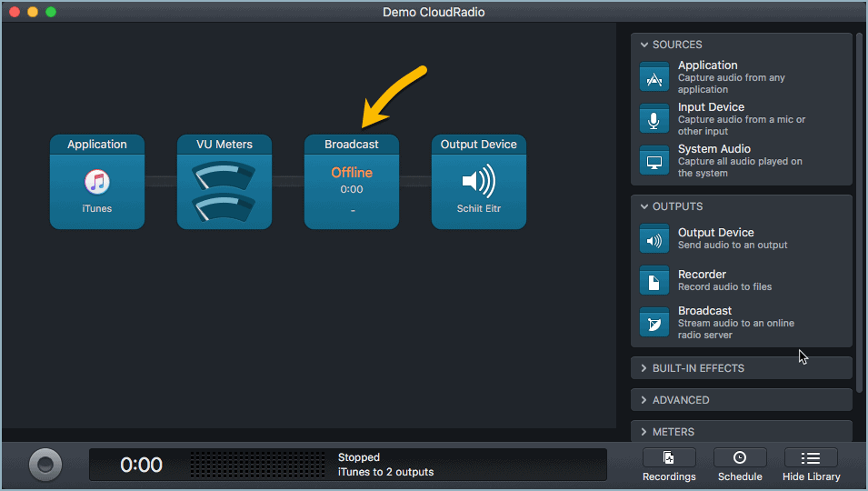This screenshot has width=868, height=491.
Task: Select the Recorder file icon
Action: click(x=653, y=281)
